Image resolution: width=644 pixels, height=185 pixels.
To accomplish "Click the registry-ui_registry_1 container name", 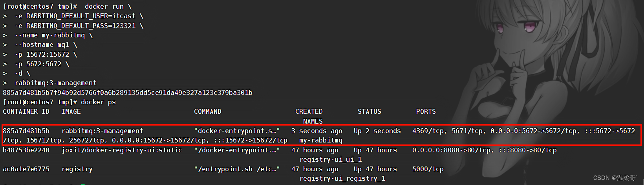I will coord(342,178).
